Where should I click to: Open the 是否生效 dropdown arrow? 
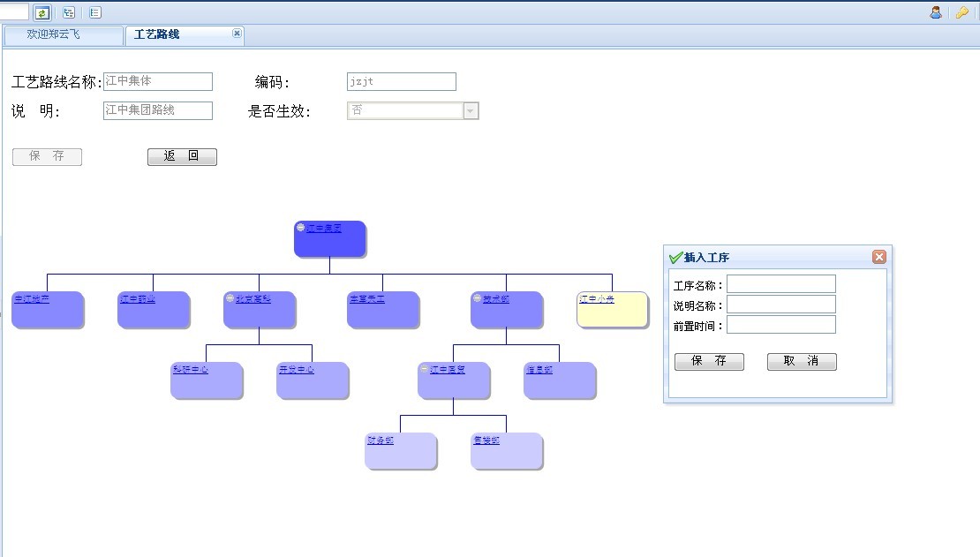pos(471,110)
